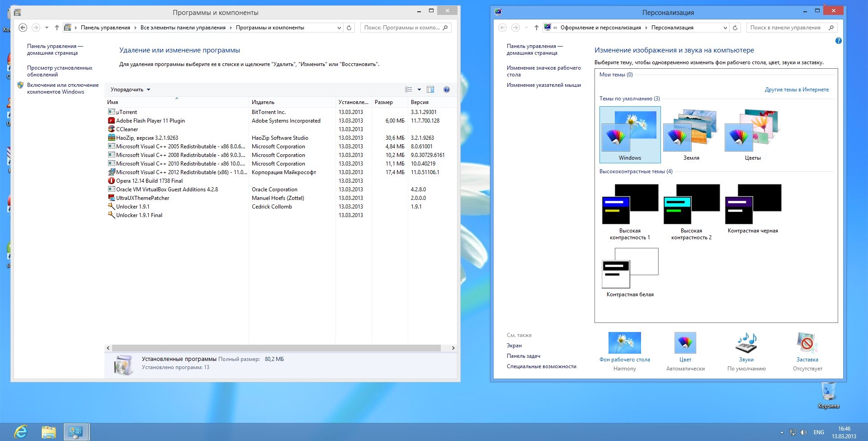Open the view options dropdown arrow
Screen dimensions: 868x441
[x=419, y=90]
